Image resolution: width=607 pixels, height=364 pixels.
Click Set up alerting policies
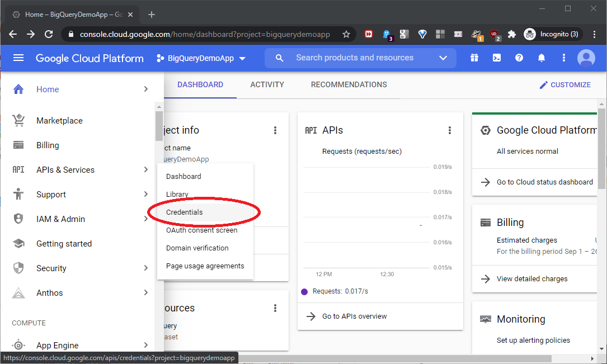pos(533,341)
